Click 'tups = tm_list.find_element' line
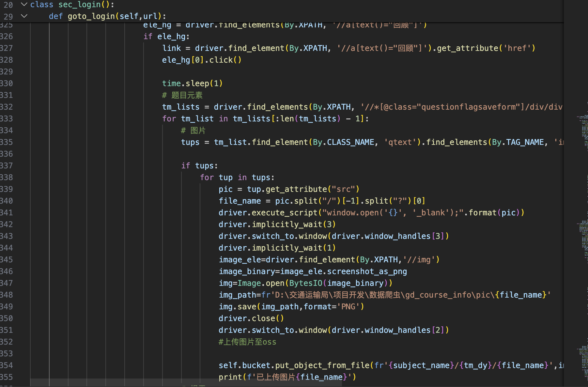Image resolution: width=588 pixels, height=387 pixels. [x=372, y=142]
